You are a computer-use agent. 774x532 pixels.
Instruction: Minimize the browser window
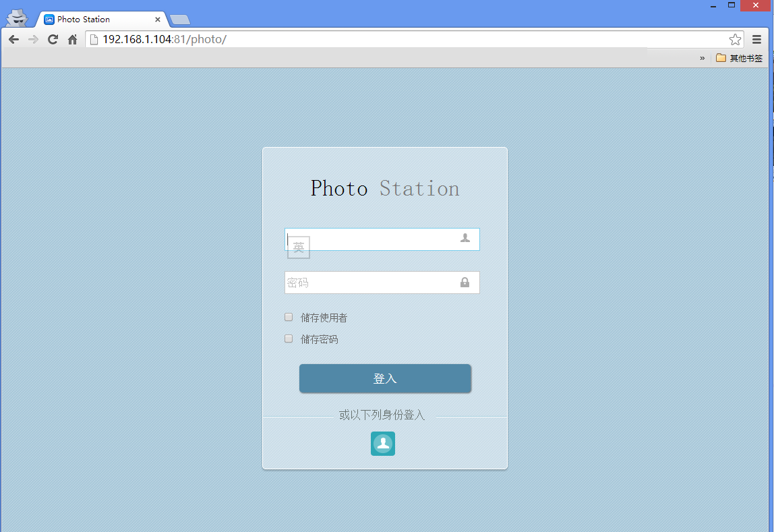[x=713, y=5]
